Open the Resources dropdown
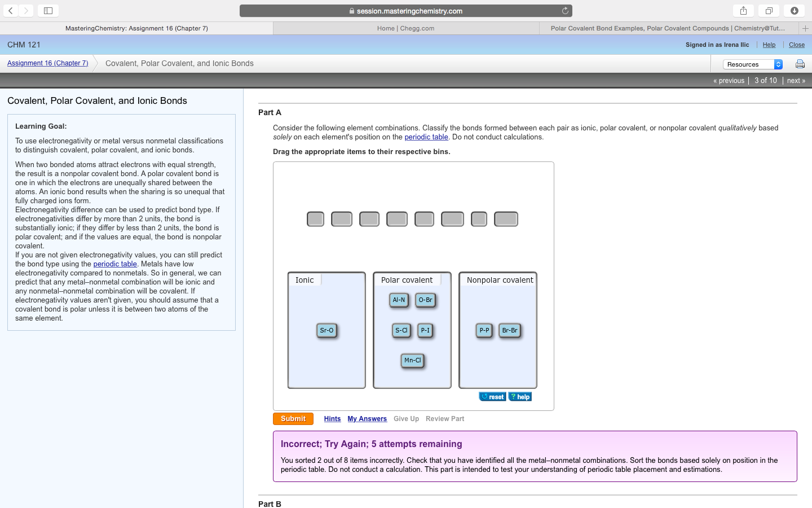812x508 pixels. (752, 64)
